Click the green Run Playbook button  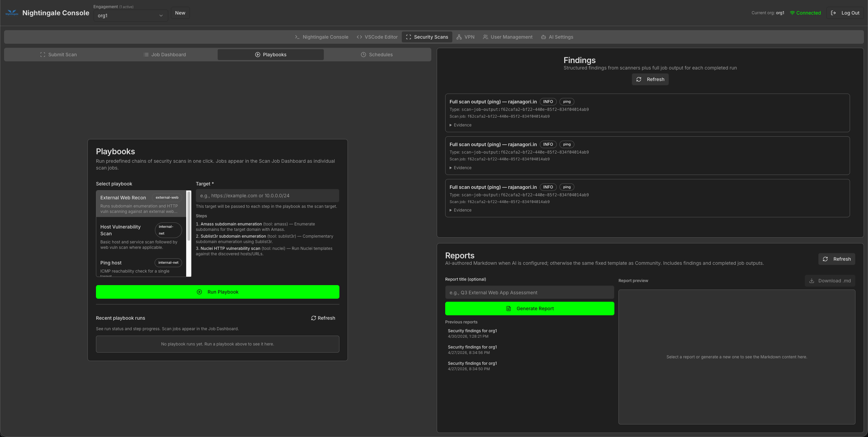[218, 292]
